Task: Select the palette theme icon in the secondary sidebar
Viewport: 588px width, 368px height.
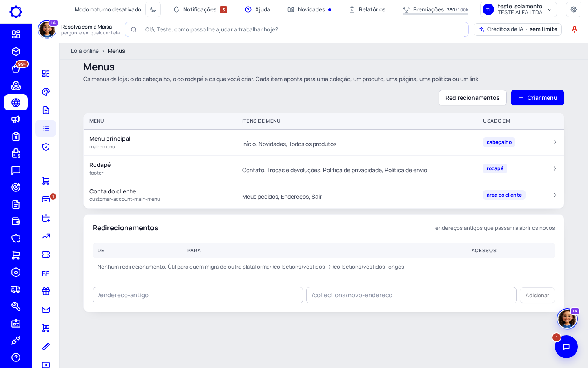Action: pos(46,92)
